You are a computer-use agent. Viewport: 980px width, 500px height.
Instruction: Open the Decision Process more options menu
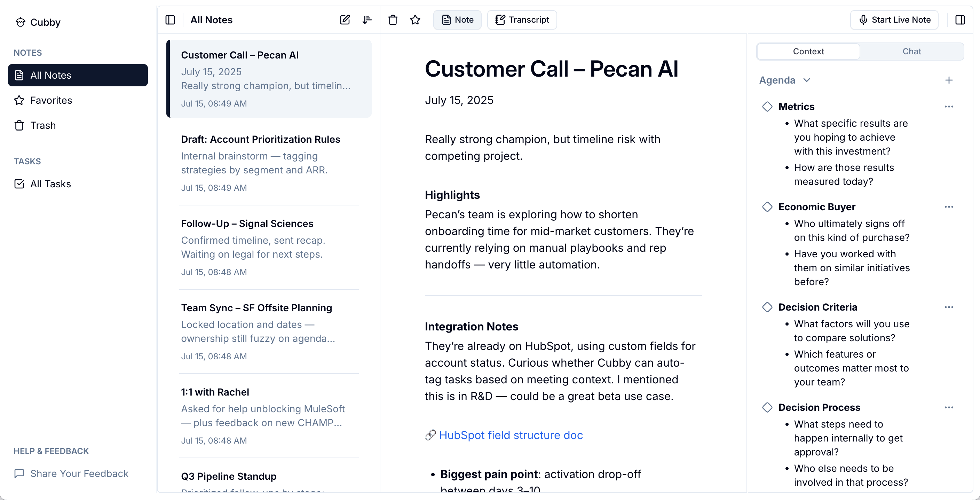(949, 407)
